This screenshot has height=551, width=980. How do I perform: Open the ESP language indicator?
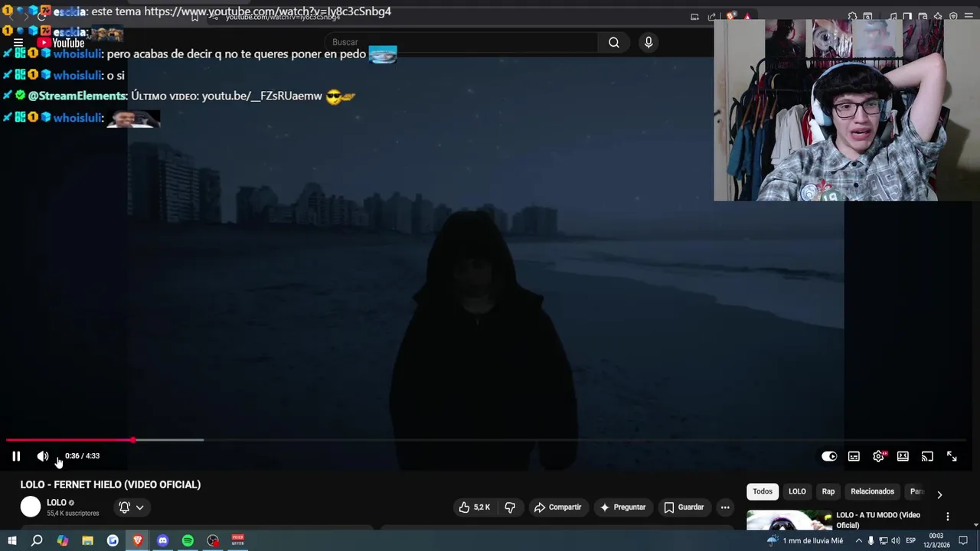pyautogui.click(x=912, y=541)
